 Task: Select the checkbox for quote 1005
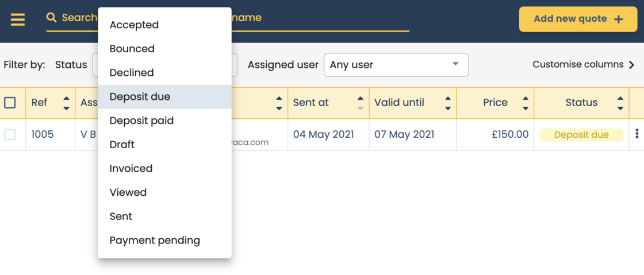10,134
